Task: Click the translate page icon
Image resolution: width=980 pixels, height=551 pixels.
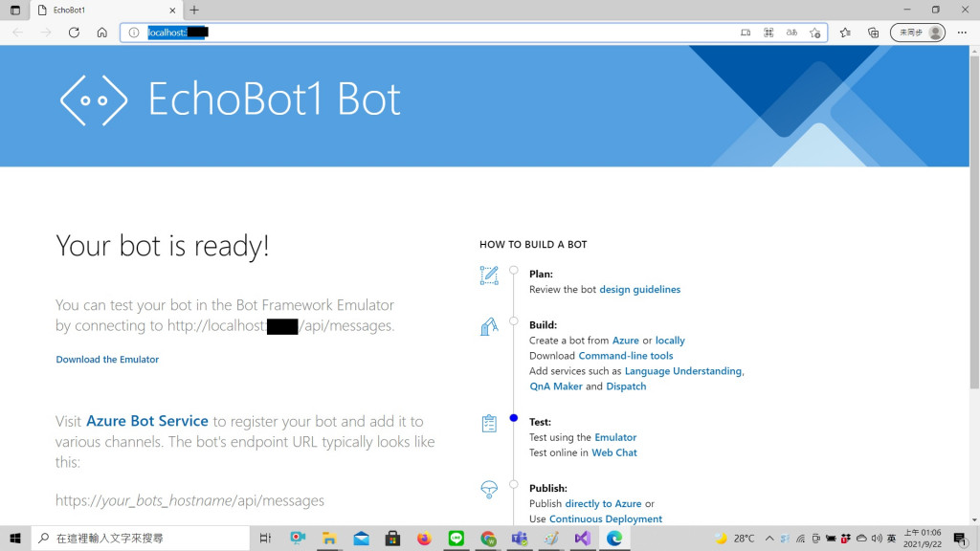Action: pos(791,33)
